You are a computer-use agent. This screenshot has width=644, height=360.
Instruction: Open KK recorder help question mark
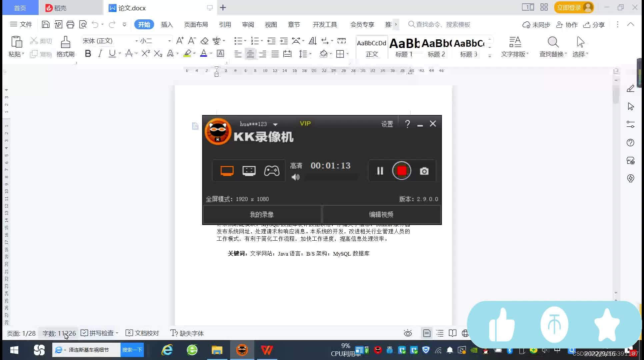click(407, 124)
